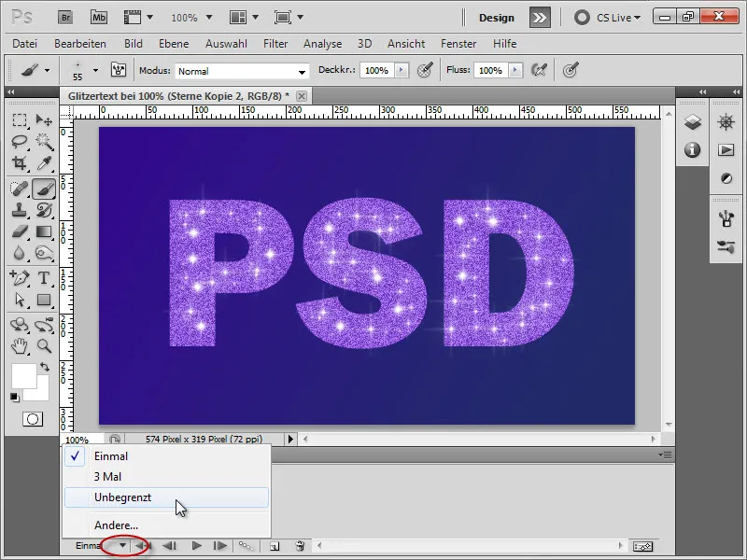Screen dimensions: 747x560
Task: Select the Pen tool
Action: click(x=20, y=277)
